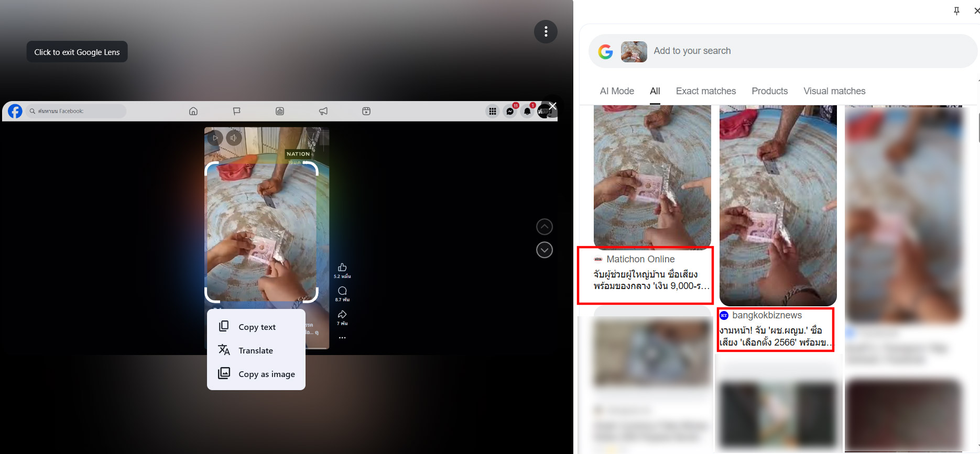Pin the Google Lens side panel
The image size is (980, 454).
(x=956, y=10)
